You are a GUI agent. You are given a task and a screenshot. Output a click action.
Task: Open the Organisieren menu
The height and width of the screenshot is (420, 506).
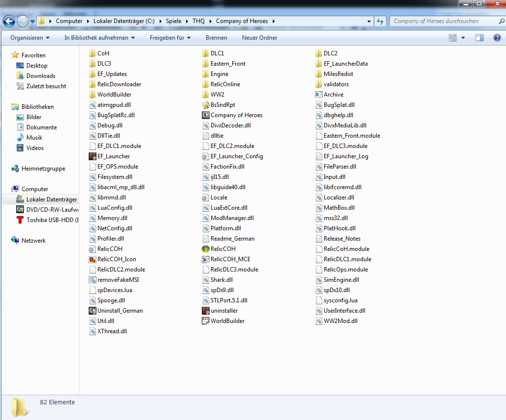(30, 38)
